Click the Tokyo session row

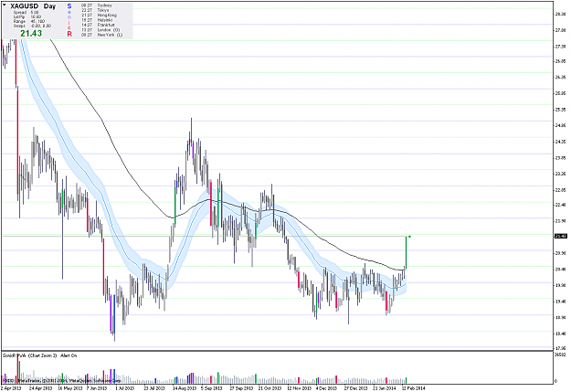(x=95, y=11)
